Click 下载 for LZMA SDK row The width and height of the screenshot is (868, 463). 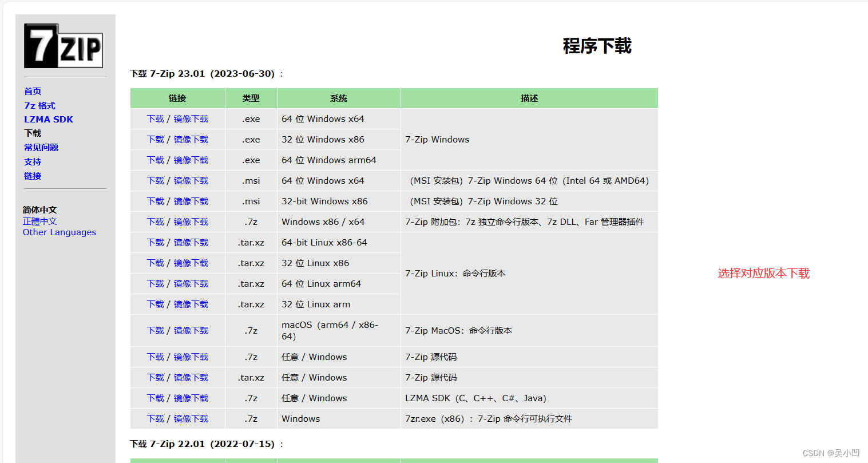click(155, 398)
